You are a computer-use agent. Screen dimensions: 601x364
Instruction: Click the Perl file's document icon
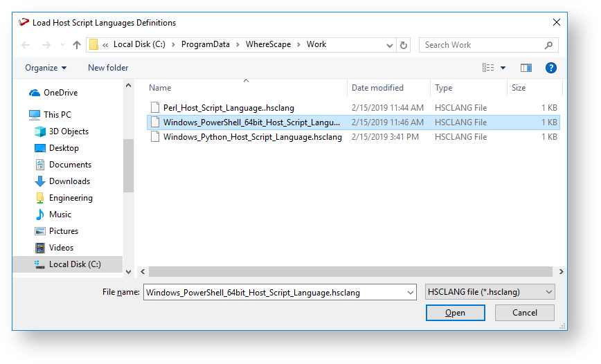click(x=155, y=108)
